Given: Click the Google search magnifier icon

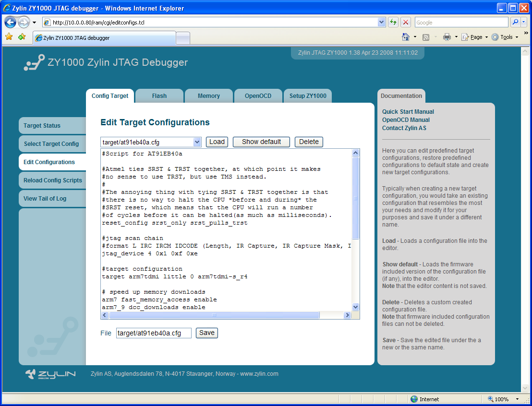Looking at the screenshot, I should point(515,22).
